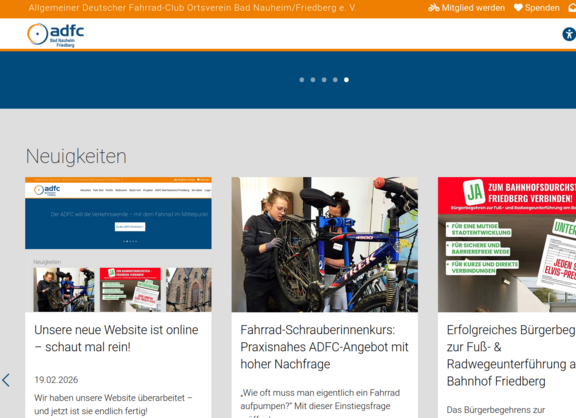This screenshot has height=418, width=576.
Task: Click the Neuigkeiten section heading
Action: (76, 156)
